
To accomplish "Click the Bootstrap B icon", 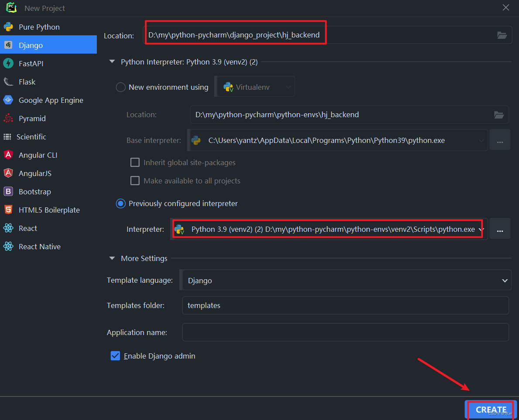I will [8, 191].
